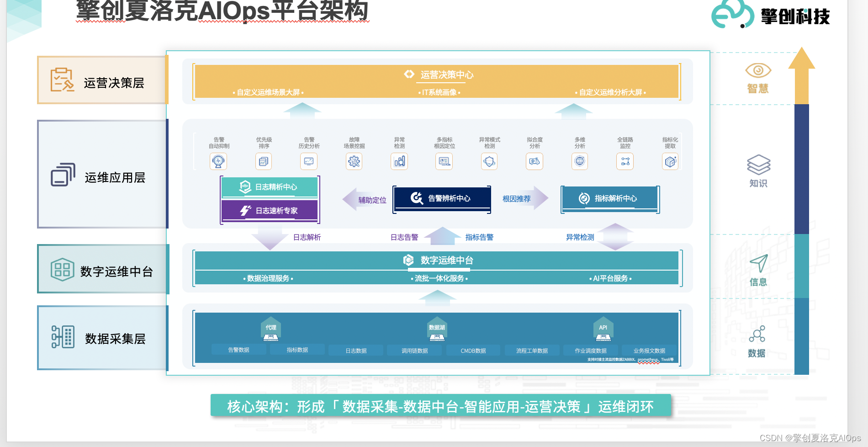
Task: Select the lightning icon in 日志速析专家
Action: click(x=245, y=210)
